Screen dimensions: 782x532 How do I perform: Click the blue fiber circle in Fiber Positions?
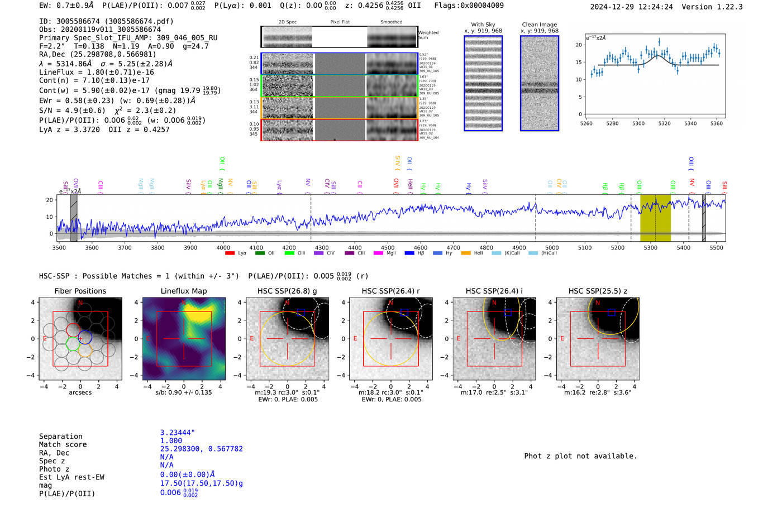click(85, 337)
